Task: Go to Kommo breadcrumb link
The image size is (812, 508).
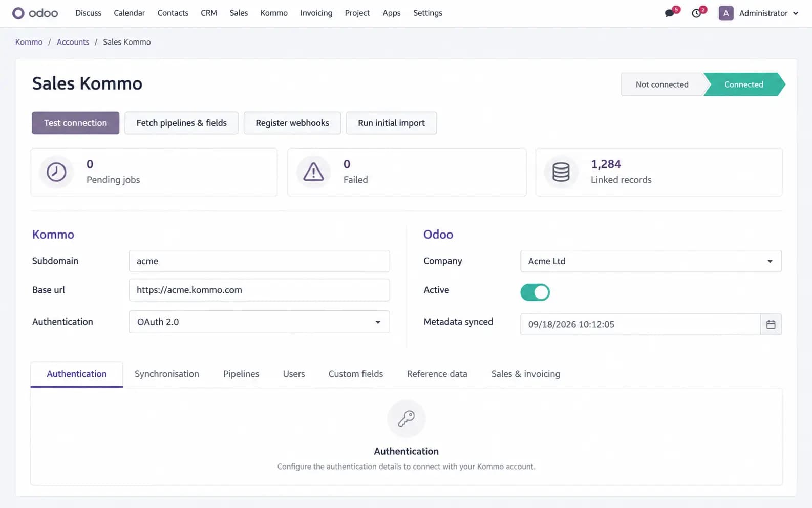Action: (29, 42)
